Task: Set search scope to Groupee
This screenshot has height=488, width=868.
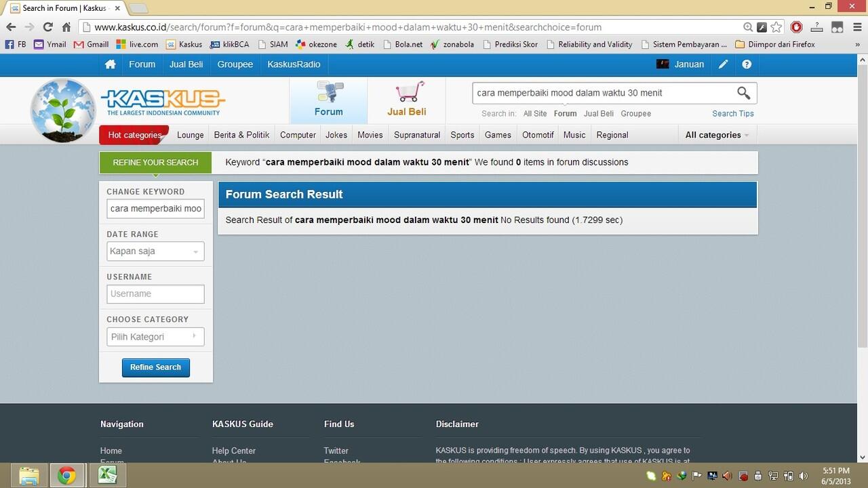Action: [x=636, y=114]
